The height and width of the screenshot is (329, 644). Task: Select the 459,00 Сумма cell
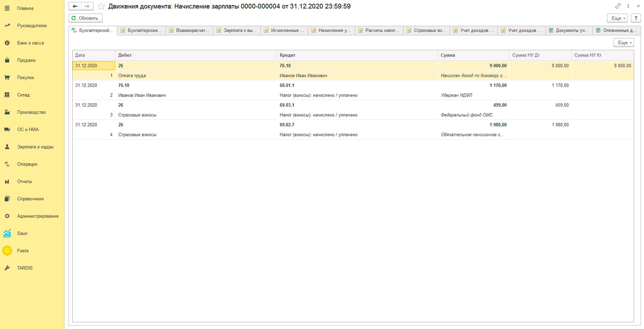474,105
